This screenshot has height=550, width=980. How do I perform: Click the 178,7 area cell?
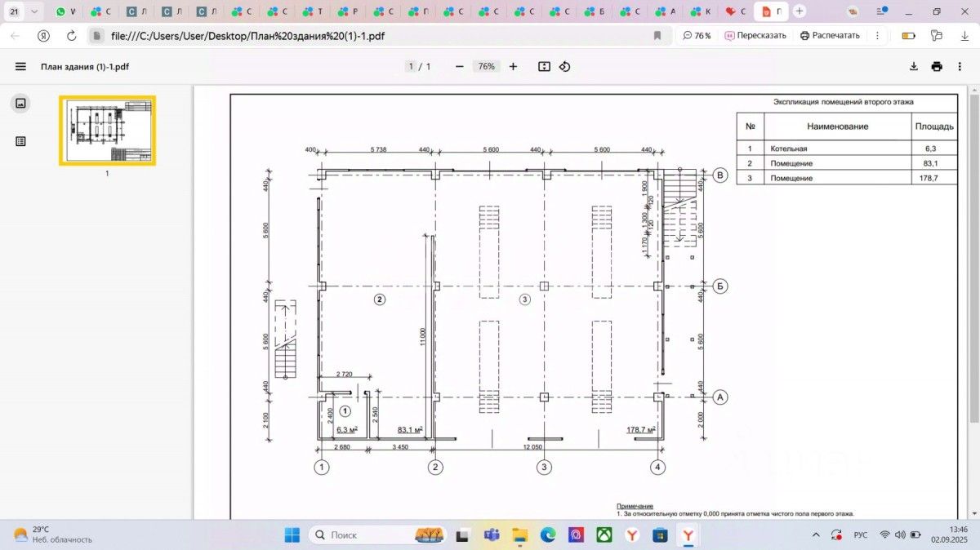click(x=929, y=178)
